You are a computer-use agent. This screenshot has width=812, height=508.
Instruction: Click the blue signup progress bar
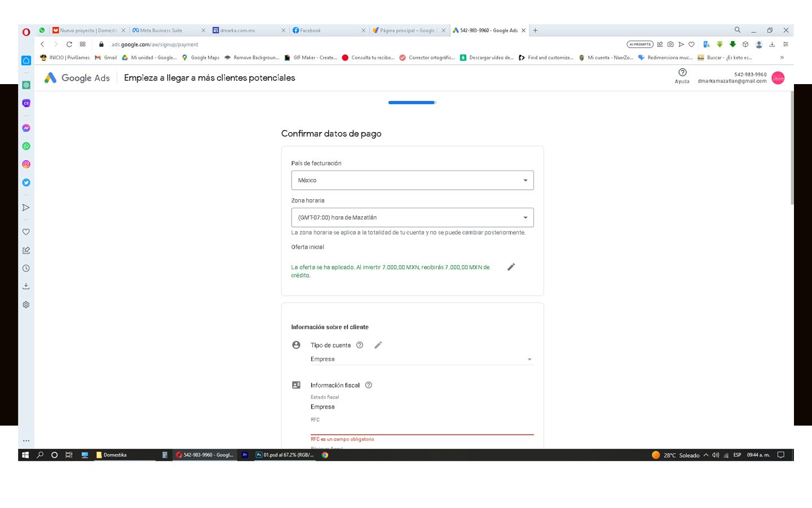(x=412, y=103)
